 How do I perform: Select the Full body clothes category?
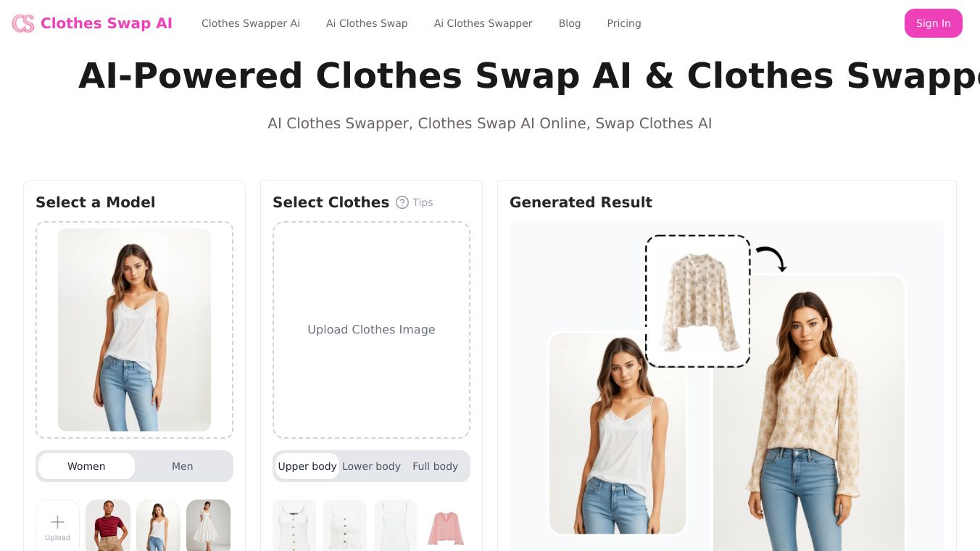[x=435, y=466]
